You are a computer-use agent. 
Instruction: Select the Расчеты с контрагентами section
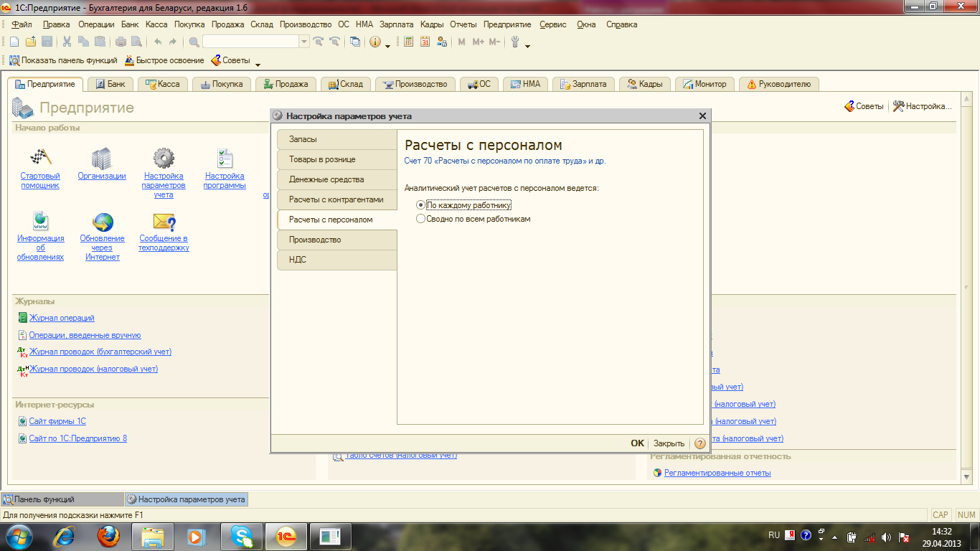336,199
